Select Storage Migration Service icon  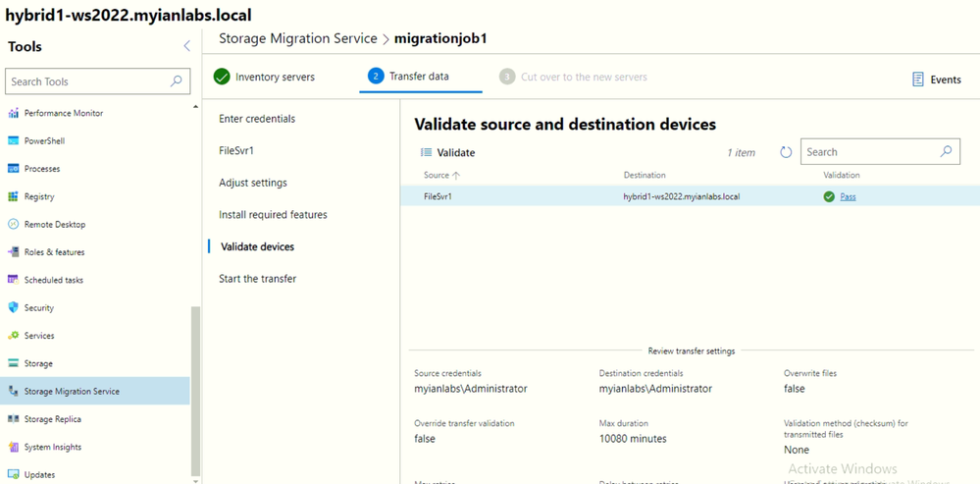[14, 392]
